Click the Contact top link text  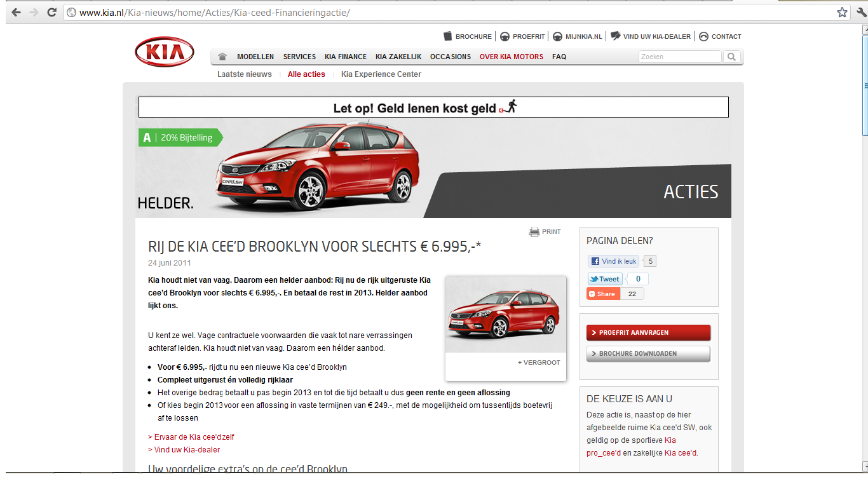[726, 36]
